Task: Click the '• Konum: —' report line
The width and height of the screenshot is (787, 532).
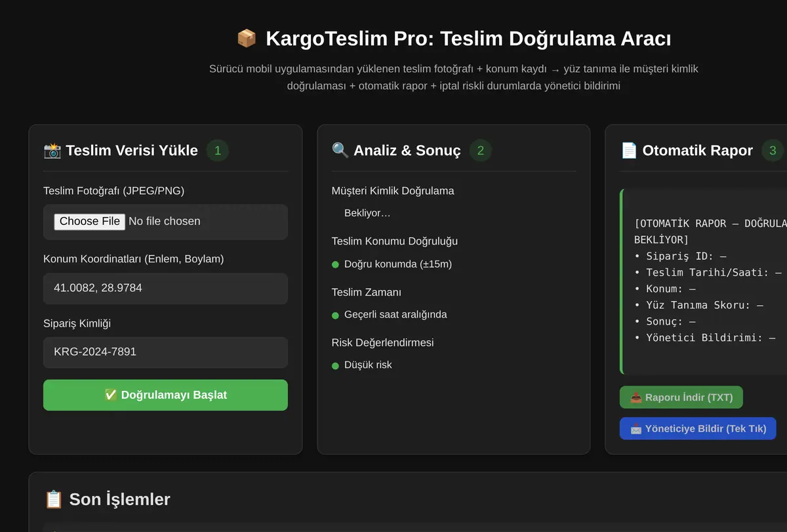Action: [665, 289]
